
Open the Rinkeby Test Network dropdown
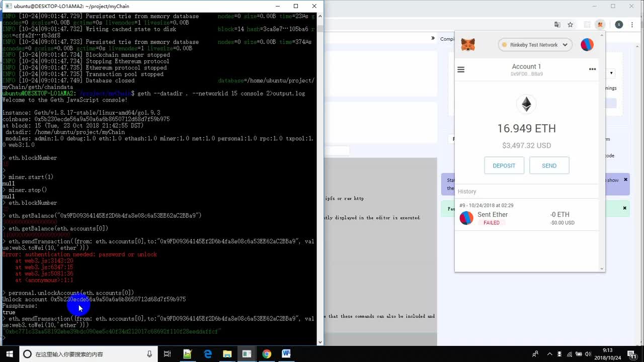pos(535,45)
